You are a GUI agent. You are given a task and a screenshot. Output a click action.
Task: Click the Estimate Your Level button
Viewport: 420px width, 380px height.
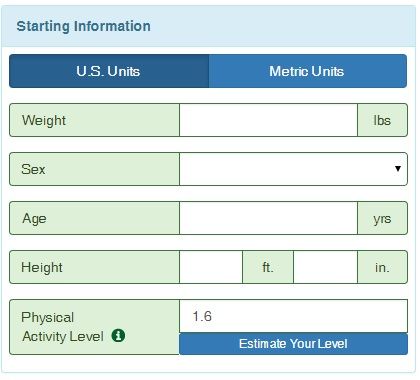pos(293,344)
